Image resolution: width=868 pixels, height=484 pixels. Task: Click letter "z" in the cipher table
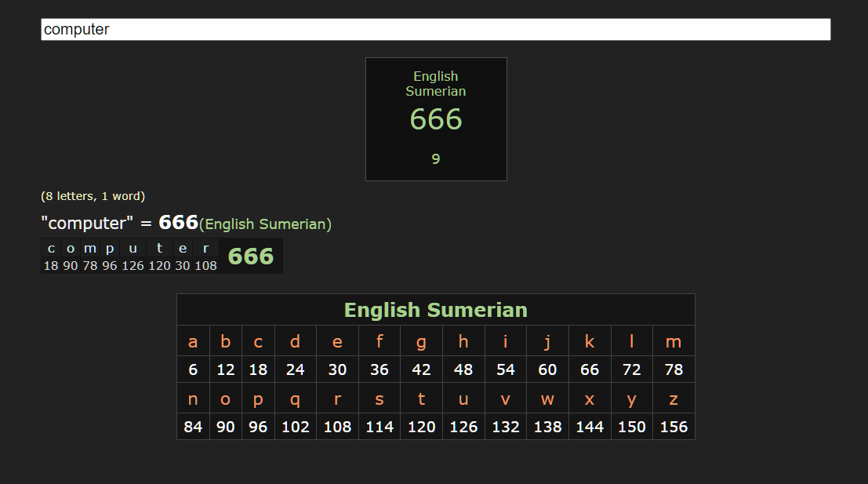[674, 398]
